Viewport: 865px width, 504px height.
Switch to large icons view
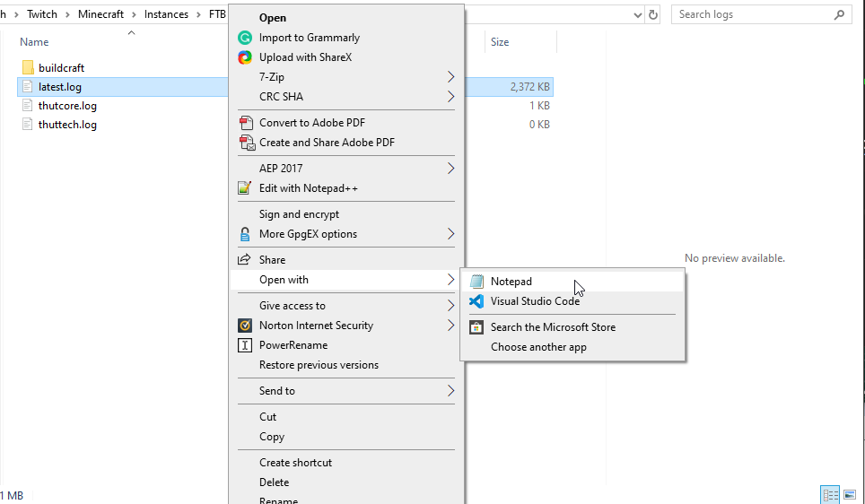850,495
